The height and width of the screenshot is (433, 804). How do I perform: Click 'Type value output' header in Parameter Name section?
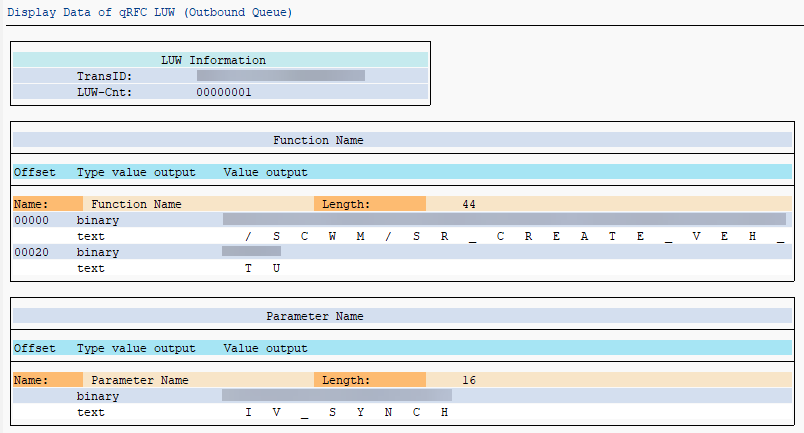[136, 348]
